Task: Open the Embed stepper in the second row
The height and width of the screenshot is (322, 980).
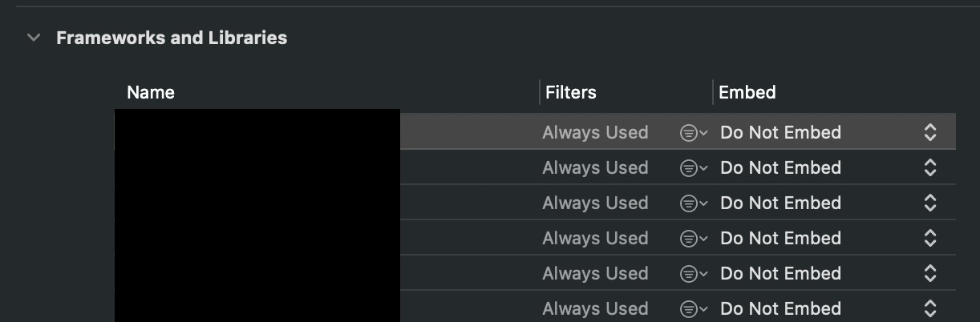Action: click(930, 168)
